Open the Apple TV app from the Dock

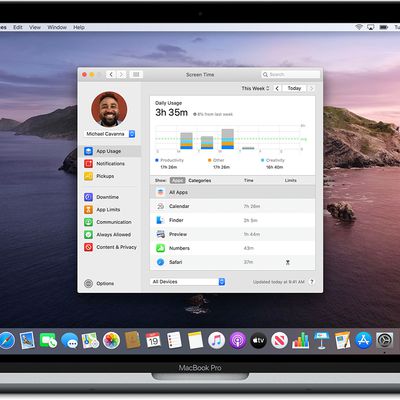click(258, 341)
